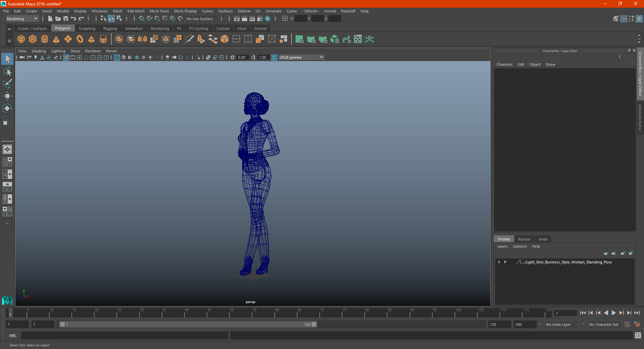The height and width of the screenshot is (349, 644).
Task: Create a polygon plane from the shelf
Action: (68, 39)
